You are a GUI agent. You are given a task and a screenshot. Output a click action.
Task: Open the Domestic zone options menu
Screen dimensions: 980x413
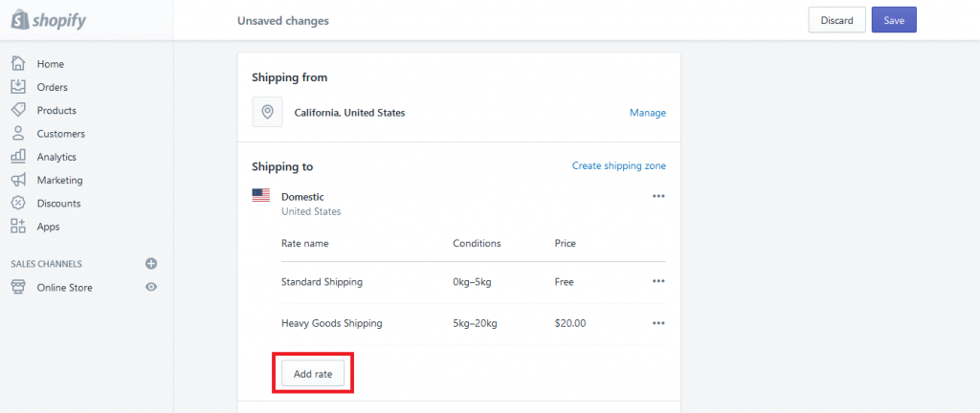pyautogui.click(x=658, y=196)
